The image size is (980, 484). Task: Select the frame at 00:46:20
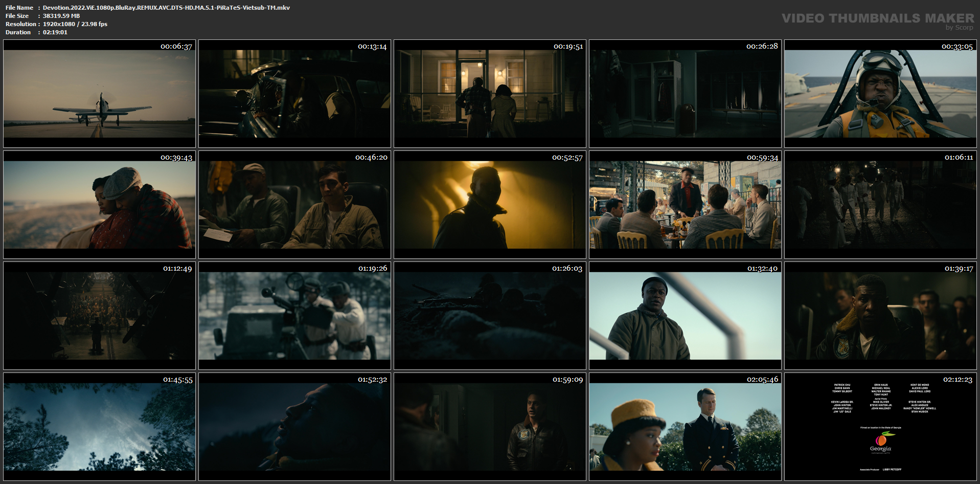[294, 205]
